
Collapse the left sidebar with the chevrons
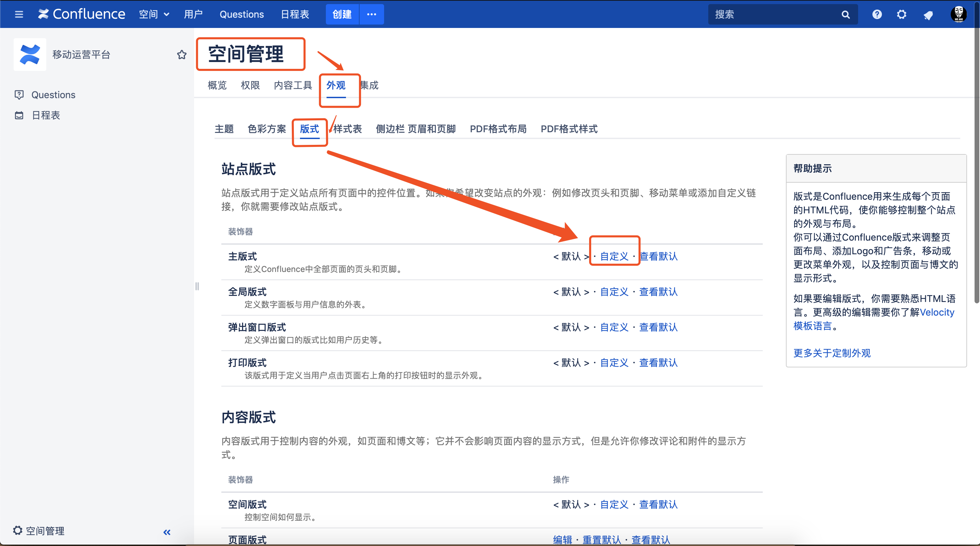166,532
